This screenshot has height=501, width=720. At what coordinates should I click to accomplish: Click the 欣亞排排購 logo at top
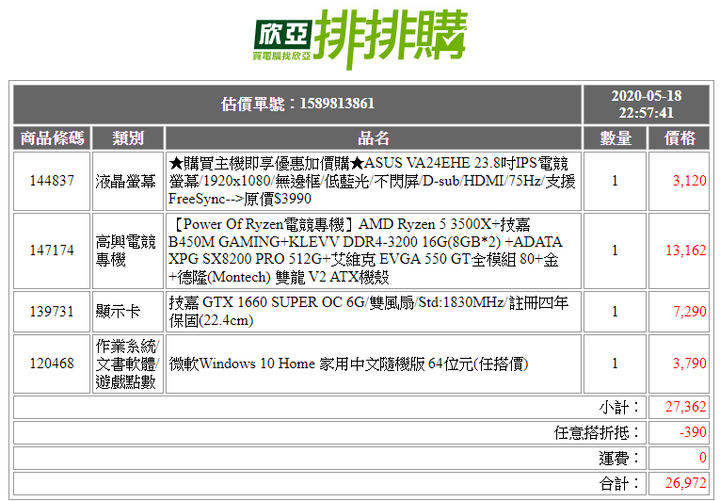click(360, 39)
